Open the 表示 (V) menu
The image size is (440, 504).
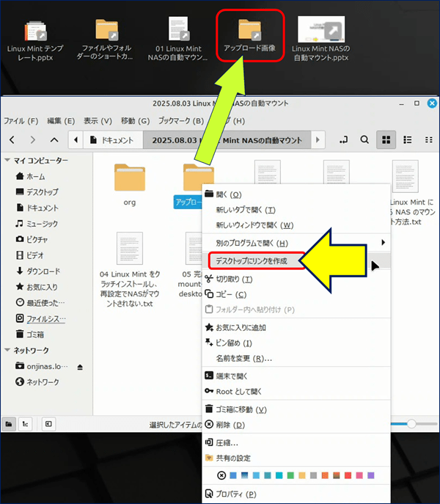click(98, 121)
